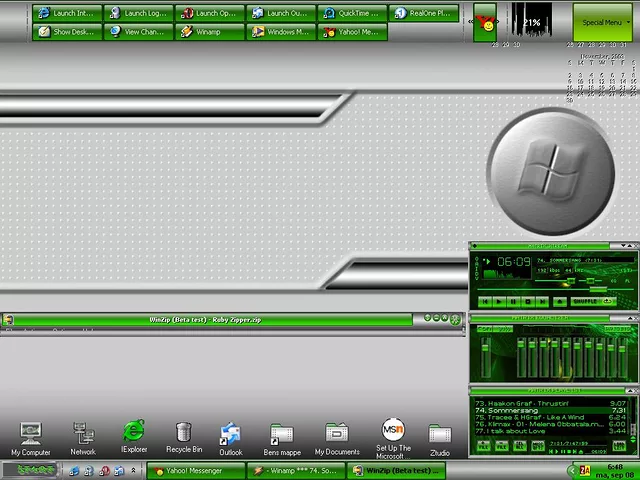Switch to Yahoo! Messenger taskbar item
This screenshot has height=480, width=640.
196,470
